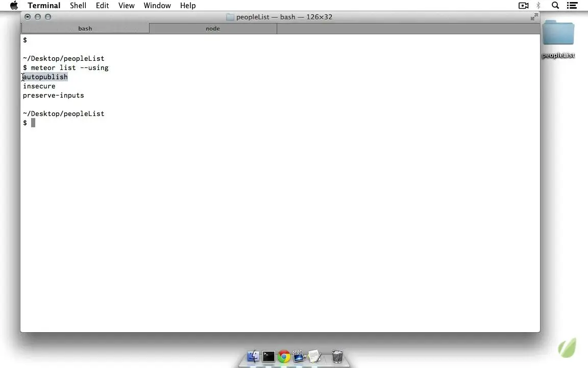Click the folder proxy icon in the title bar
Viewport: 588px width, 368px height.
pyautogui.click(x=230, y=17)
